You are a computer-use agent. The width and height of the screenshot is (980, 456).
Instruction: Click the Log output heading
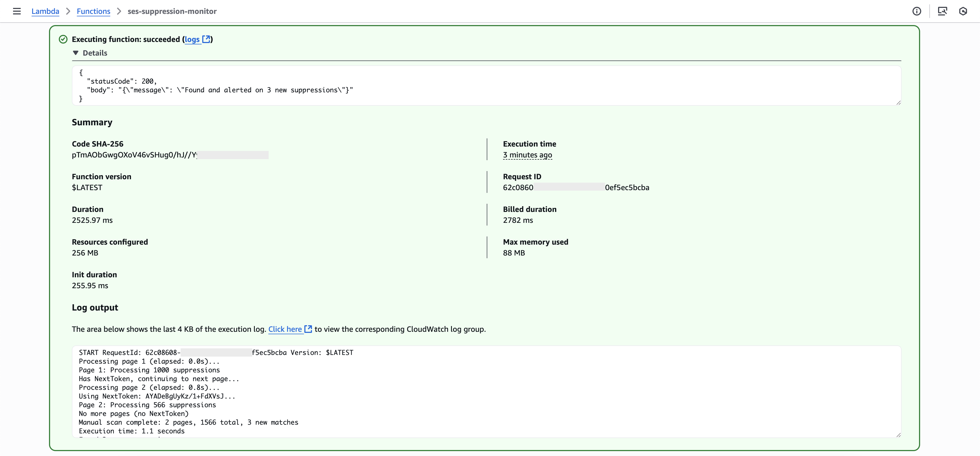[x=95, y=308]
